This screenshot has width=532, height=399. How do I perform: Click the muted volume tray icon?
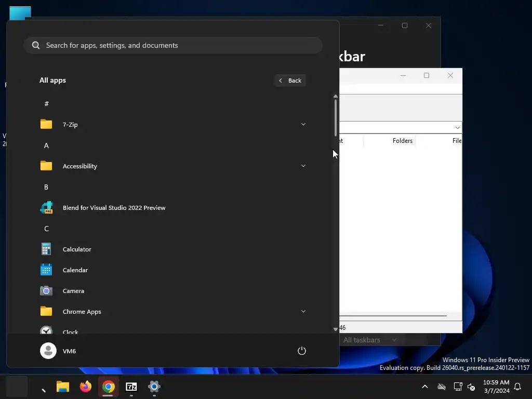click(471, 387)
